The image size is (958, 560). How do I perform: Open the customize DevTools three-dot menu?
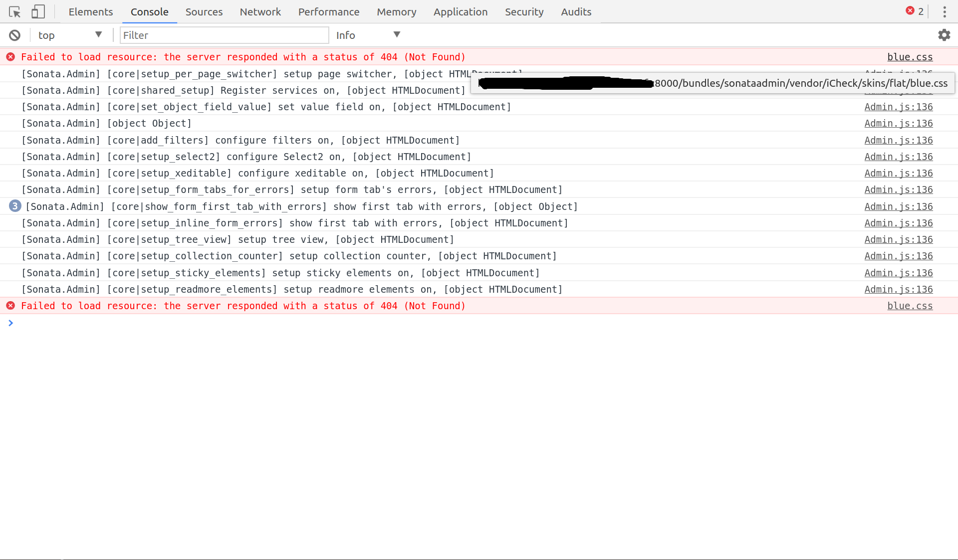945,11
